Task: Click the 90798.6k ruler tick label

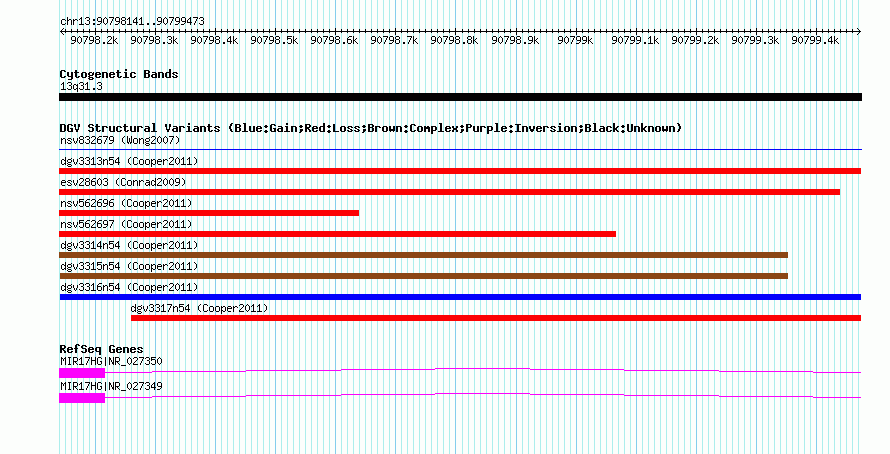Action: 334,40
